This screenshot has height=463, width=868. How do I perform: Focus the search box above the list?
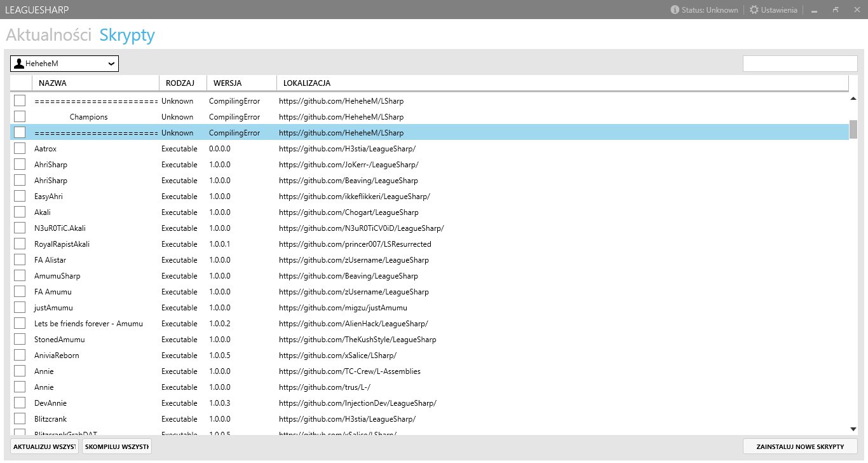pyautogui.click(x=800, y=64)
